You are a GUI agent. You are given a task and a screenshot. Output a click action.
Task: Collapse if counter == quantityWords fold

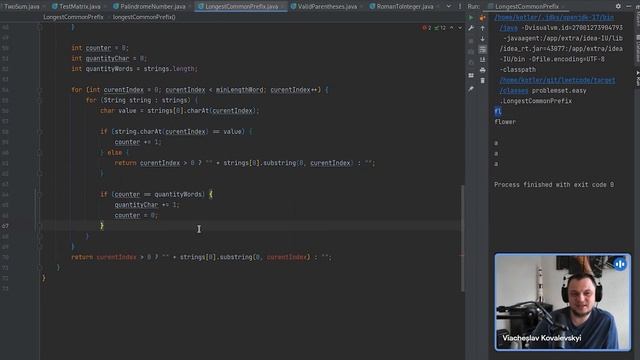coord(40,194)
